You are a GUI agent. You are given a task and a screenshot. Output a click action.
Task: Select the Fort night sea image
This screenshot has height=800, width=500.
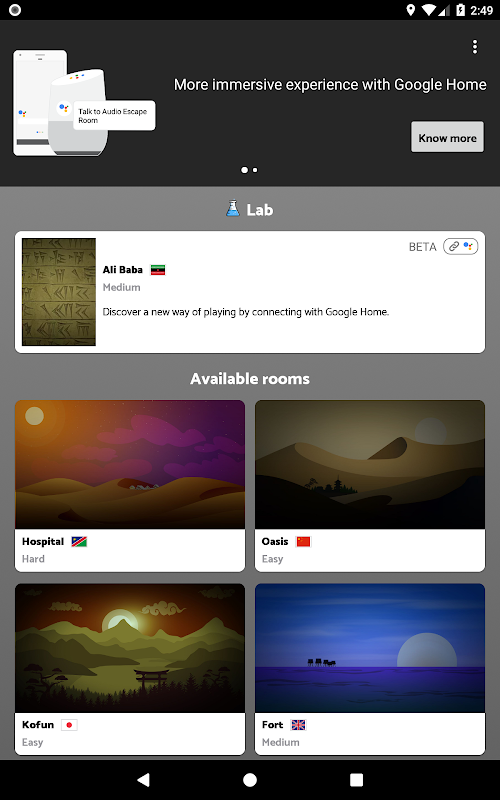pos(370,648)
